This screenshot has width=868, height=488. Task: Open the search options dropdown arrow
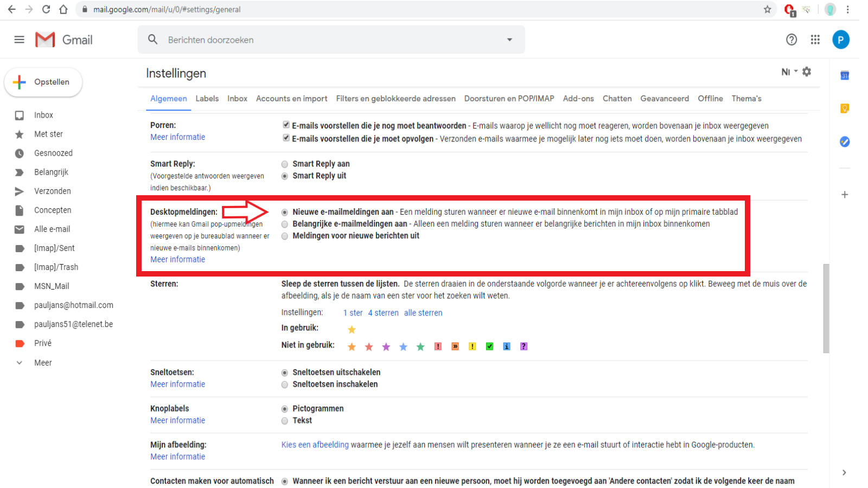pyautogui.click(x=509, y=40)
